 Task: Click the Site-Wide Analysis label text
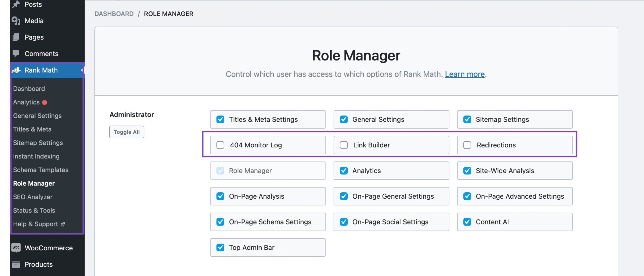[x=505, y=171]
